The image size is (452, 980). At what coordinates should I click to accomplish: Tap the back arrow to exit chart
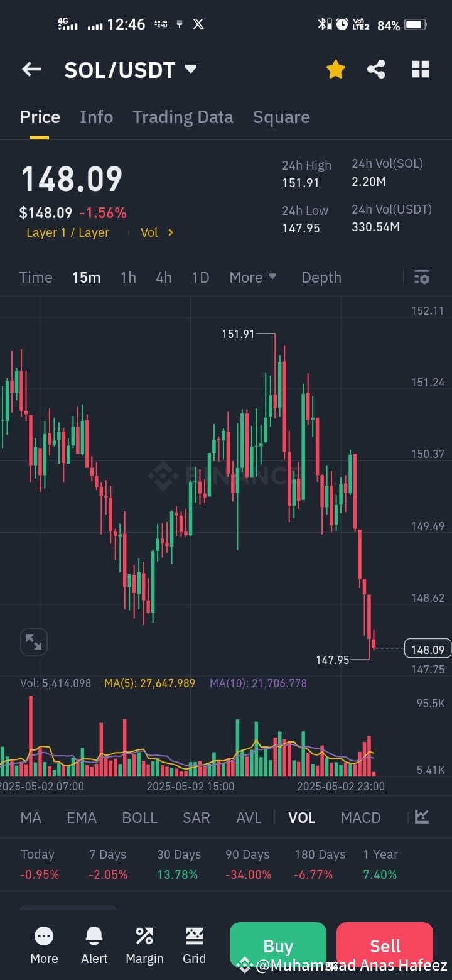31,70
